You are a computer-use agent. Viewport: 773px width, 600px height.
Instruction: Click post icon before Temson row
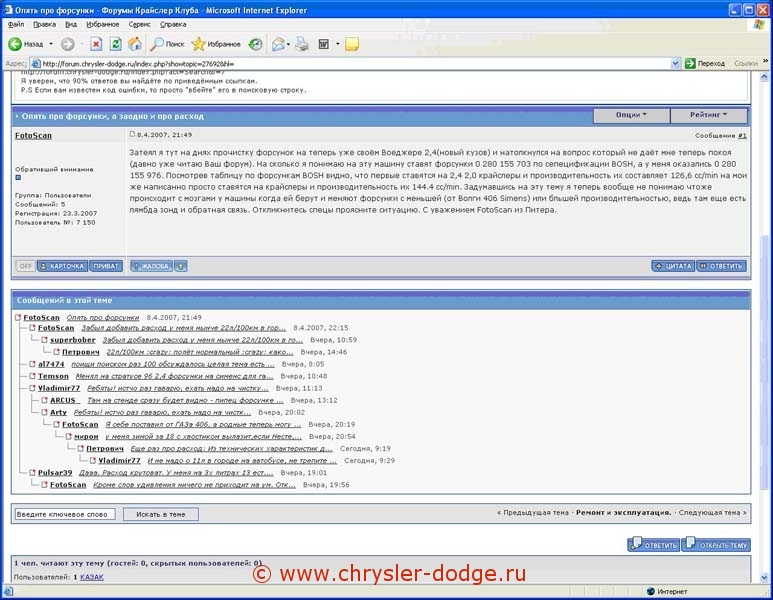(x=32, y=376)
